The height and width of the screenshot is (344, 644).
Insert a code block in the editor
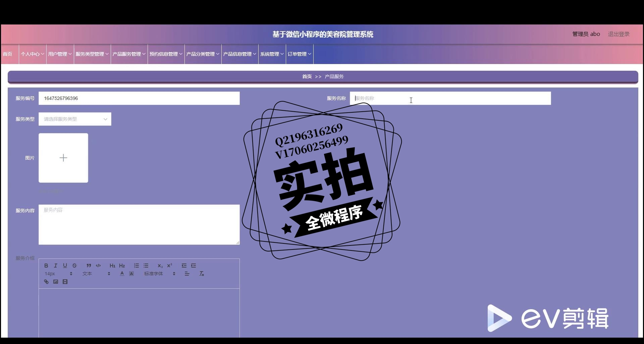pos(98,266)
